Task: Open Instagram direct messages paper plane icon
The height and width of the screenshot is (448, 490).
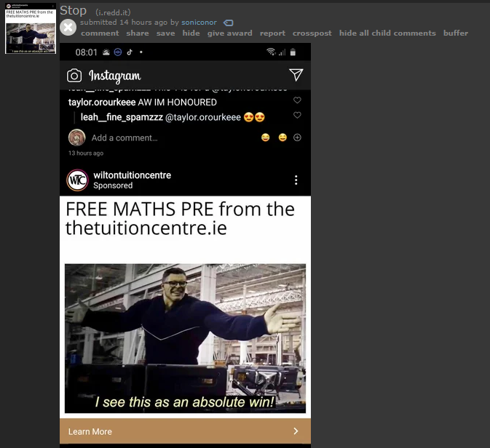Action: click(x=296, y=75)
